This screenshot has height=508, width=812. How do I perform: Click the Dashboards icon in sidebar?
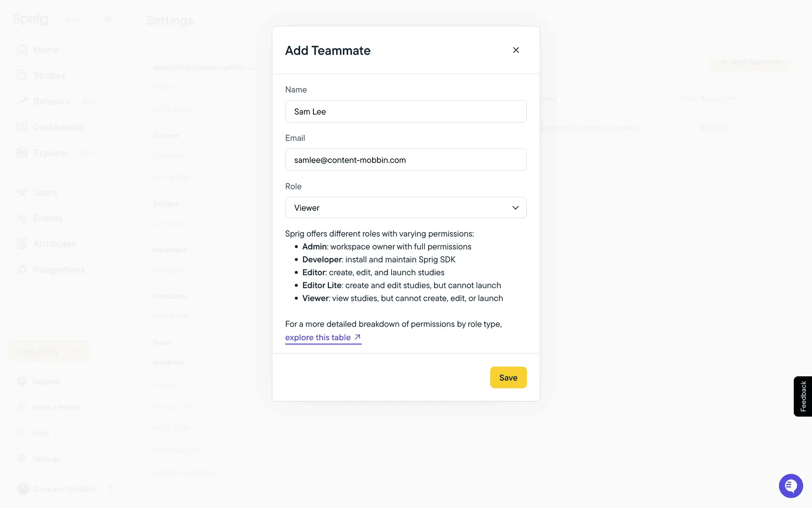(22, 127)
